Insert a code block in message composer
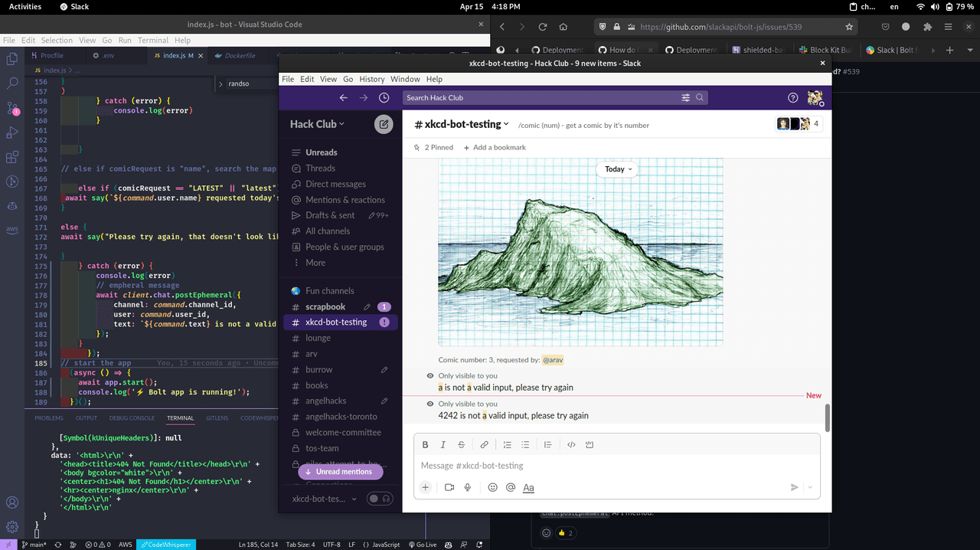Screen dimensions: 980x550 pyautogui.click(x=590, y=444)
